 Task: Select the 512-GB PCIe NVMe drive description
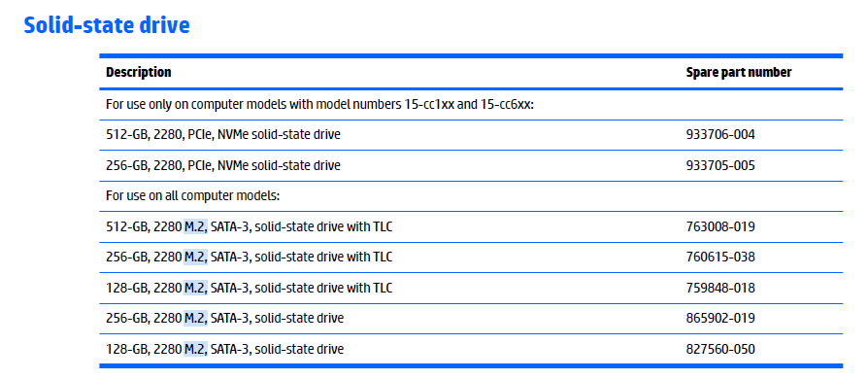[x=223, y=135]
